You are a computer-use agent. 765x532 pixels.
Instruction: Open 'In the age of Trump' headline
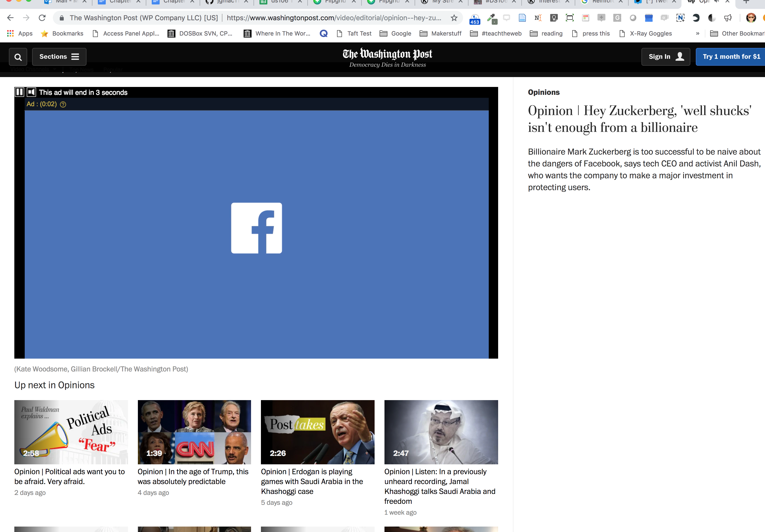193,476
